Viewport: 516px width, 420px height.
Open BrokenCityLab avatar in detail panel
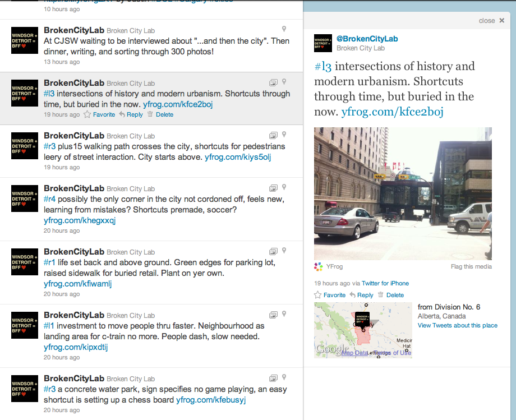coord(323,43)
